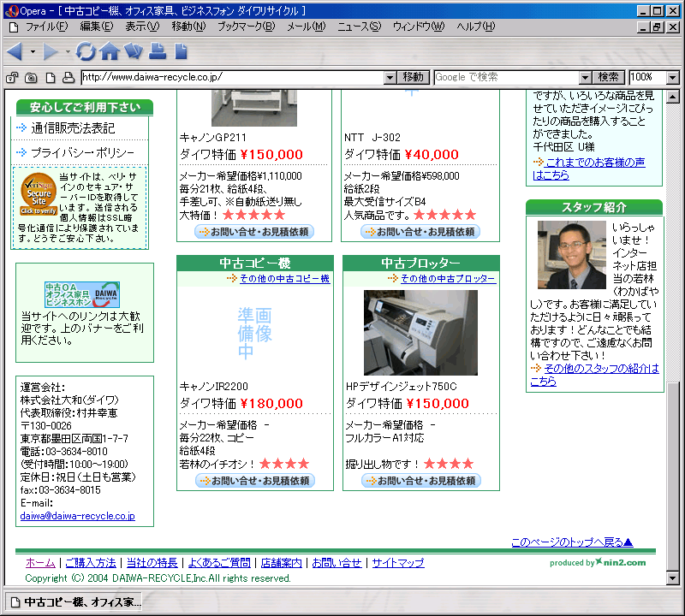This screenshot has width=685, height=616.
Task: Open the 100% zoom dropdown
Action: coord(673,78)
